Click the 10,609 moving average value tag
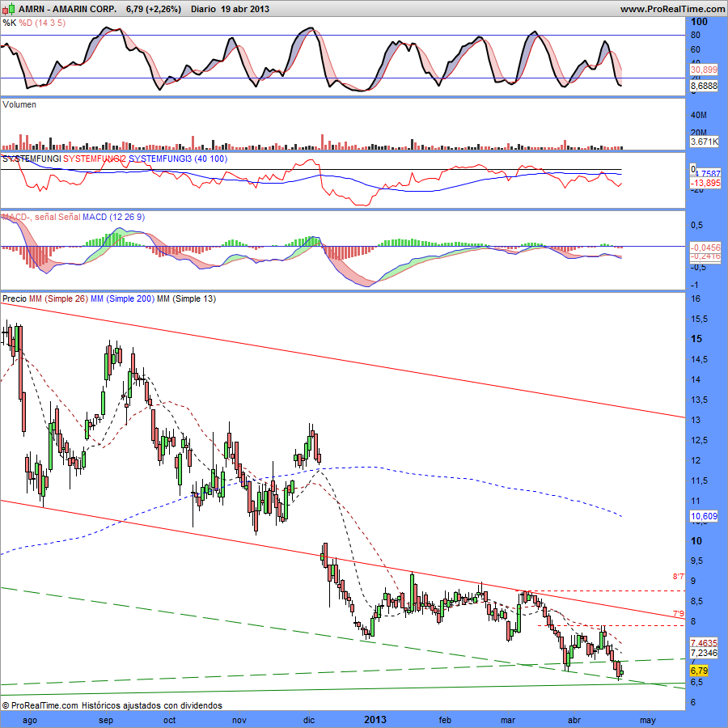 click(704, 516)
